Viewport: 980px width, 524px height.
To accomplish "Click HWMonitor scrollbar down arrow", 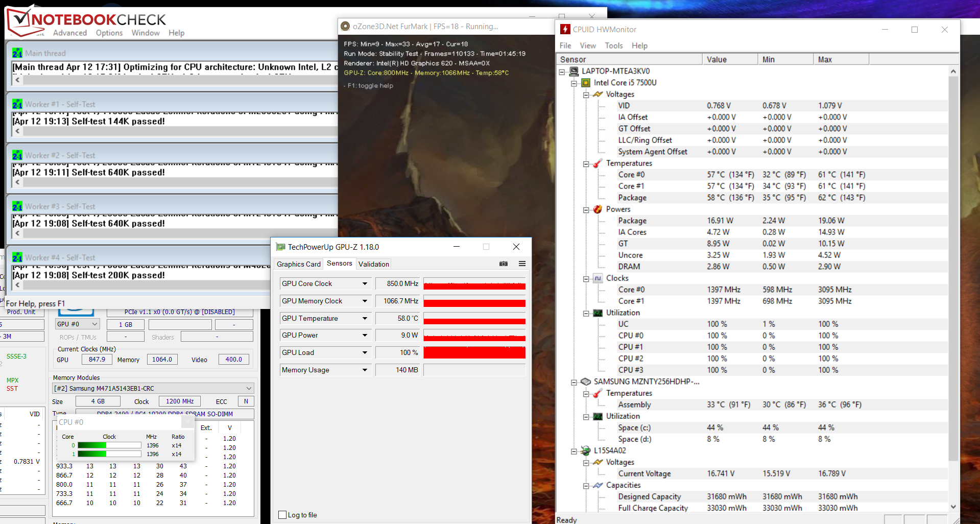I will pos(953,507).
